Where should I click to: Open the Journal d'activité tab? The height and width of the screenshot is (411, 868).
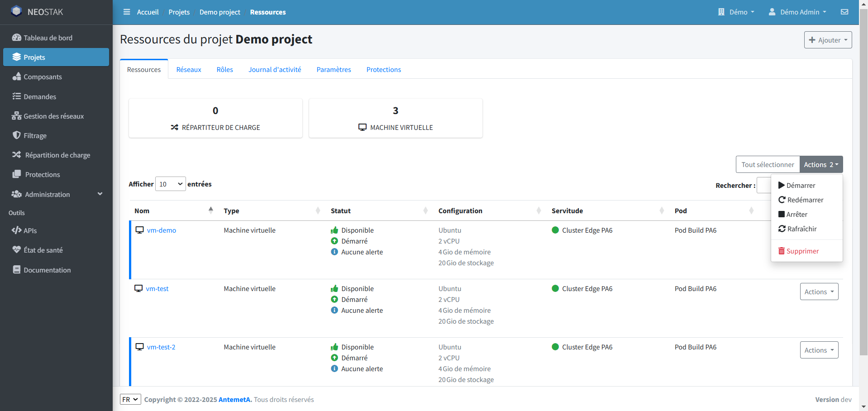pos(275,69)
